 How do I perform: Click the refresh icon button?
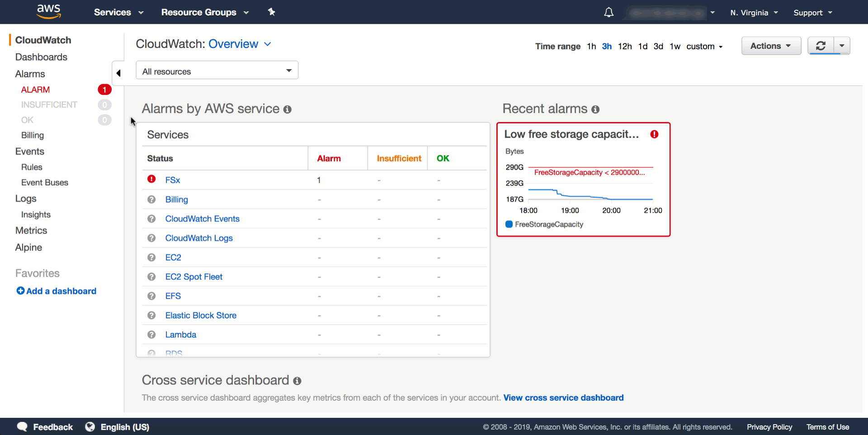click(x=821, y=46)
